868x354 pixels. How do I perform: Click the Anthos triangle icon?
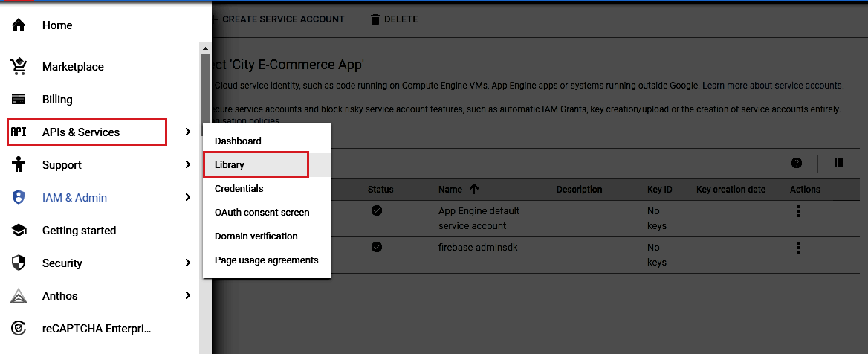pos(19,296)
